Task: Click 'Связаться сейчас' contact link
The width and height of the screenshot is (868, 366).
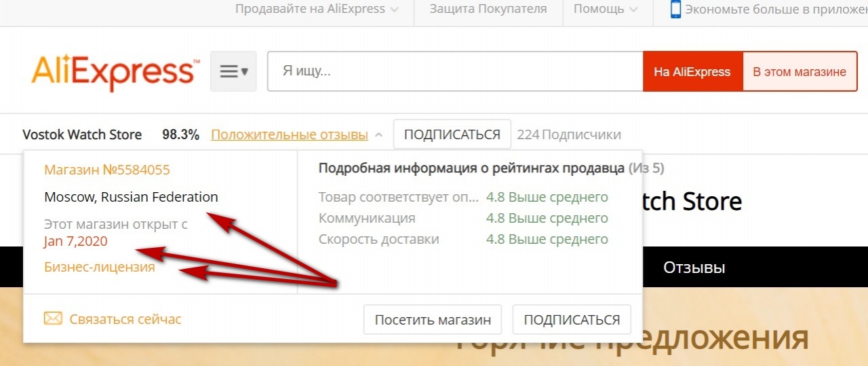Action: point(125,318)
